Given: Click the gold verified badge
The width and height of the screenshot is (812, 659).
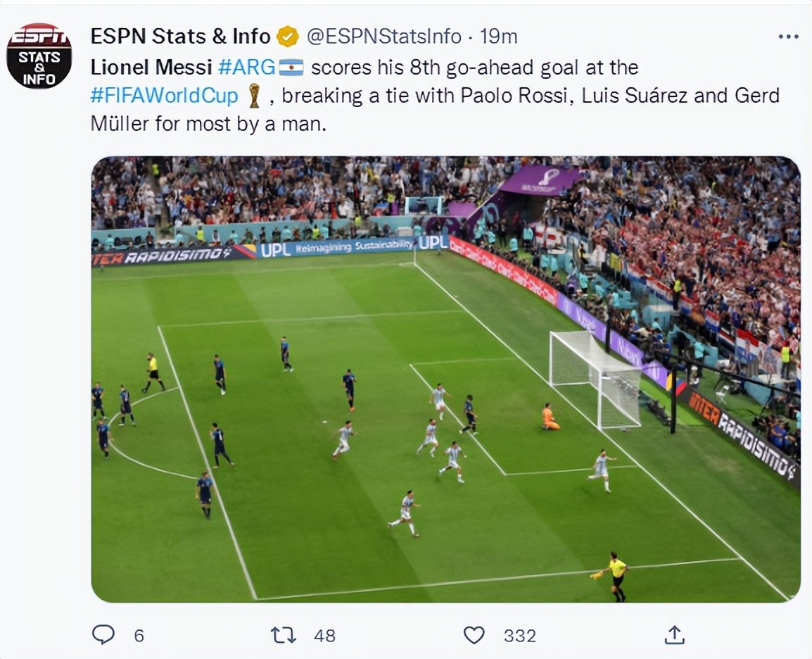Looking at the screenshot, I should coord(287,37).
